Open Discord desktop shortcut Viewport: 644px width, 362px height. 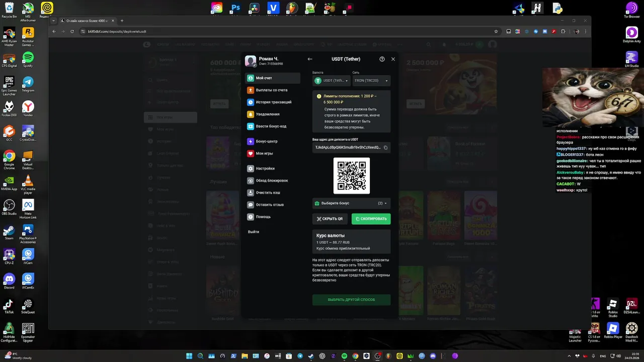(9, 281)
